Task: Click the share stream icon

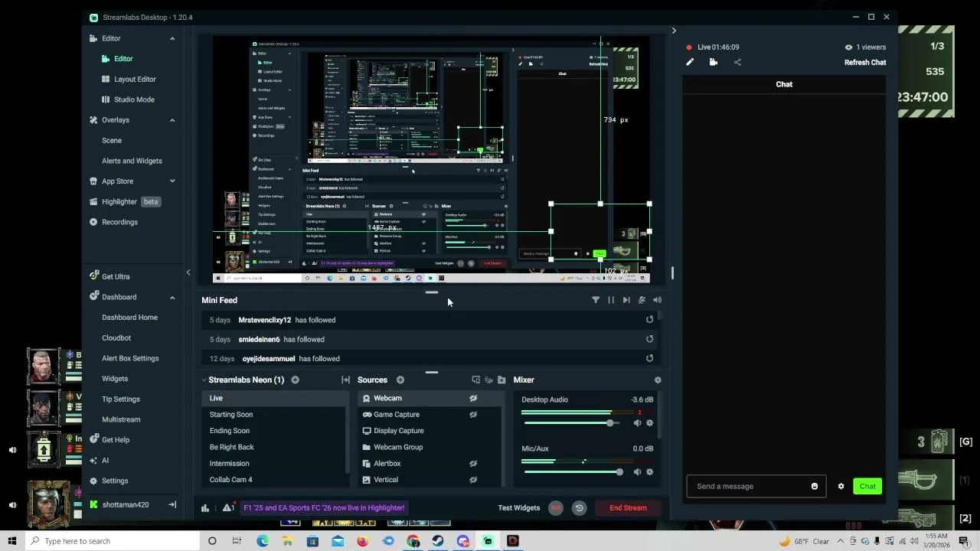Action: pos(737,63)
